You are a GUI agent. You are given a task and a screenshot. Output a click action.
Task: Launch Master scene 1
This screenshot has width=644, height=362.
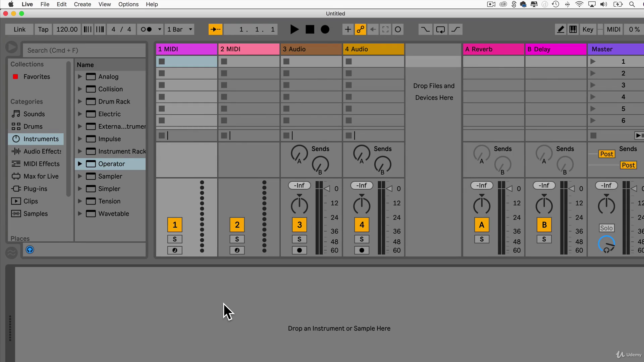coord(593,61)
